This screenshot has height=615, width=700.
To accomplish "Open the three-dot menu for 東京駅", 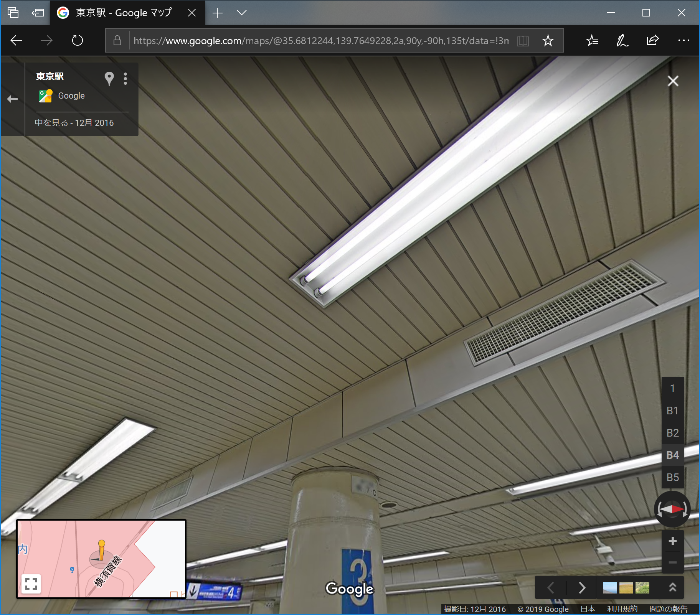I will pos(125,79).
